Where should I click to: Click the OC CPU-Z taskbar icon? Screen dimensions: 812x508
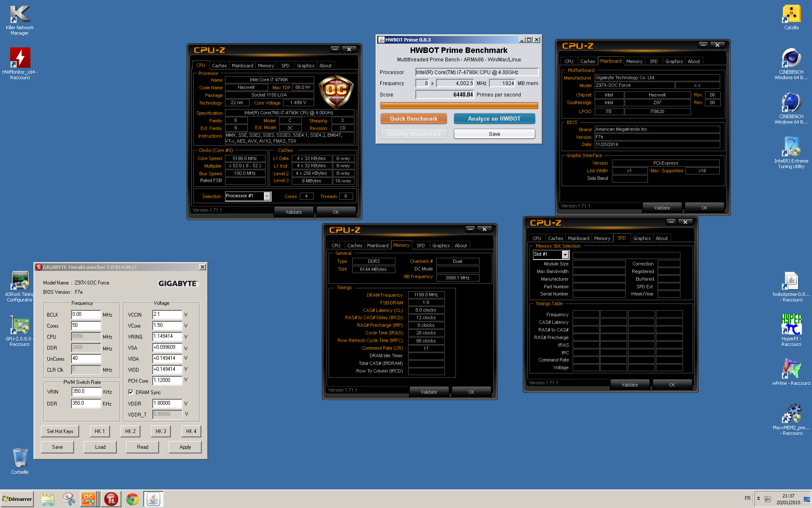pyautogui.click(x=89, y=499)
